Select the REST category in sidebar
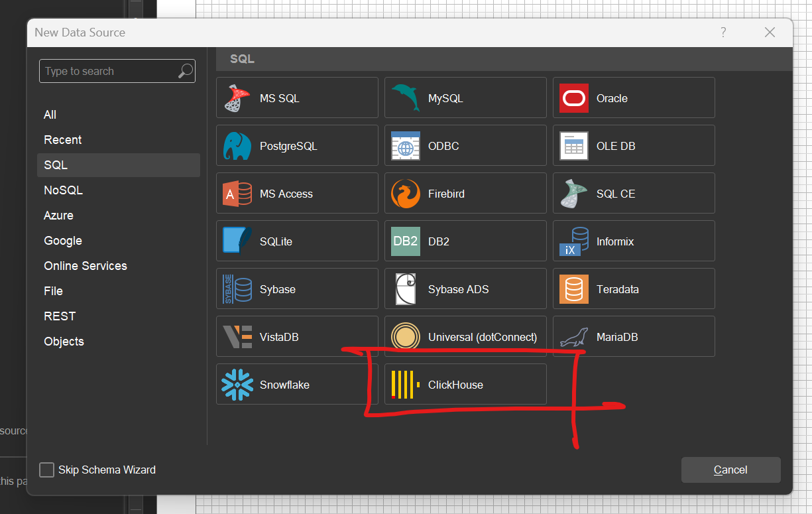 60,316
